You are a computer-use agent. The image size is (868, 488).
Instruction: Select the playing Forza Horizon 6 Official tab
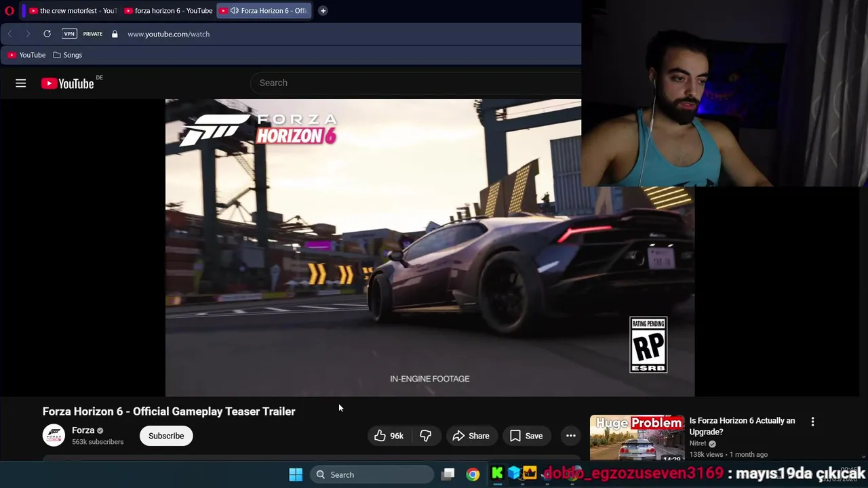pyautogui.click(x=264, y=11)
